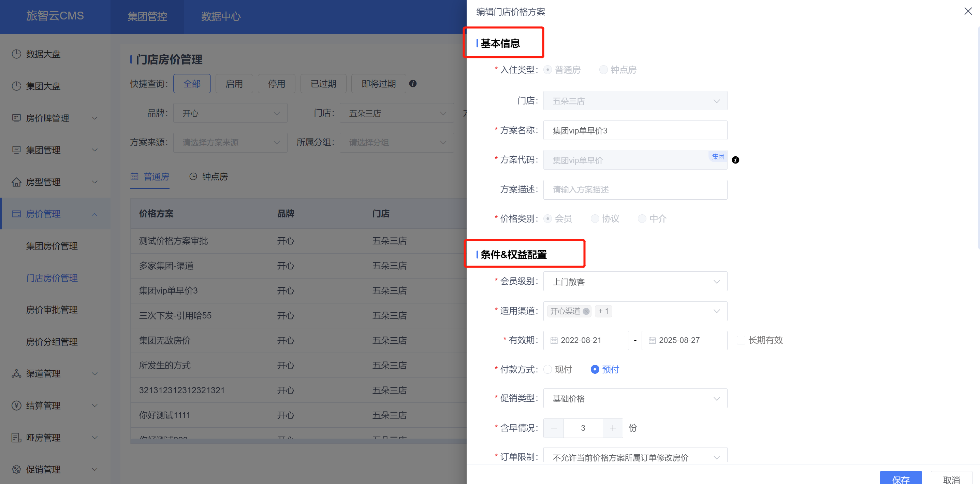Open the 促销类型 dropdown
Screen dimensions: 980x484
635,398
